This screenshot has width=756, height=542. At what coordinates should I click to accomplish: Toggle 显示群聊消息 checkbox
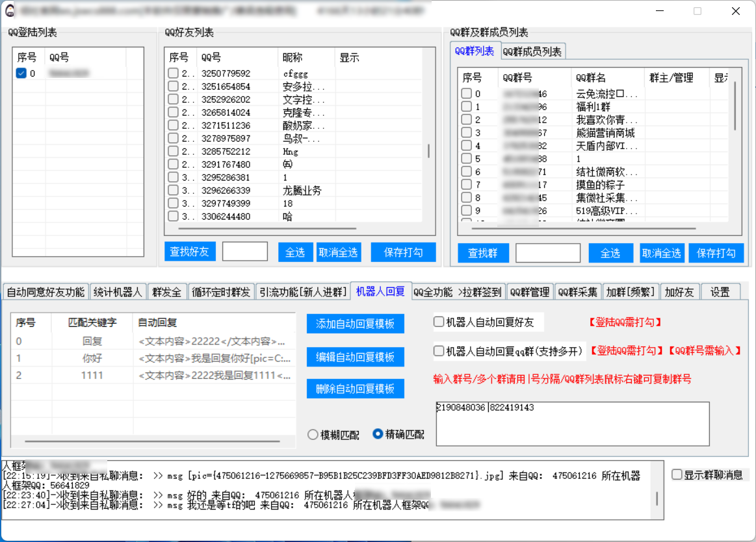[677, 474]
